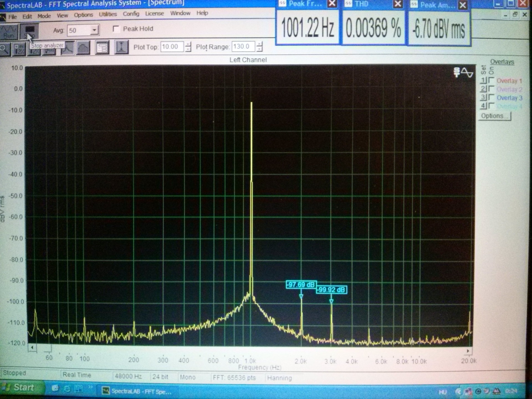Turn on Overlay 1 checkbox
The height and width of the screenshot is (399, 532).
(492, 80)
